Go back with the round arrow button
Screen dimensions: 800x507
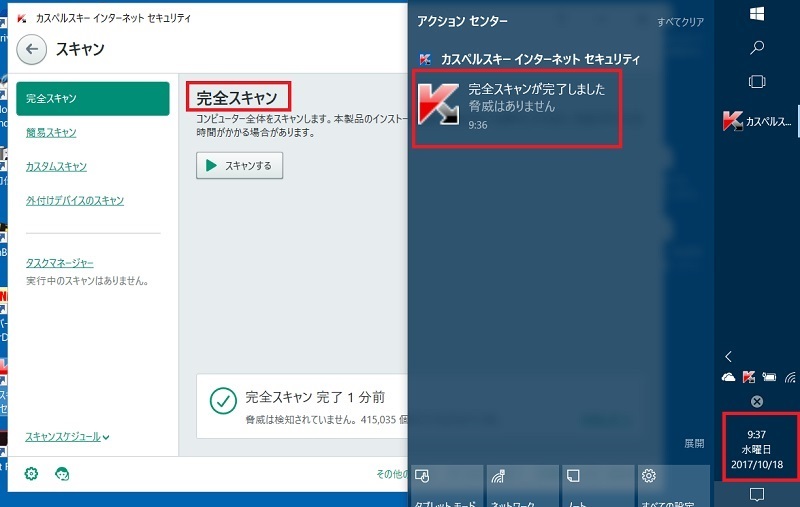[x=32, y=49]
